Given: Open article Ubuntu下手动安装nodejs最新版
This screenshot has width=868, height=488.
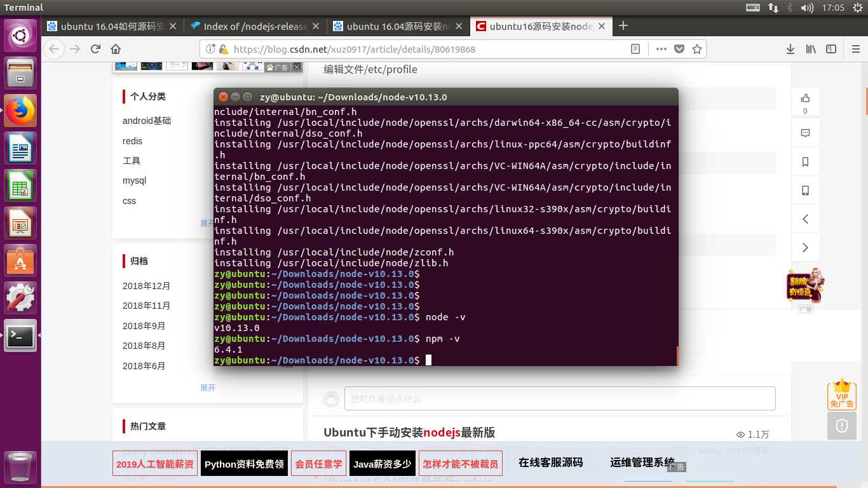Looking at the screenshot, I should pos(409,433).
